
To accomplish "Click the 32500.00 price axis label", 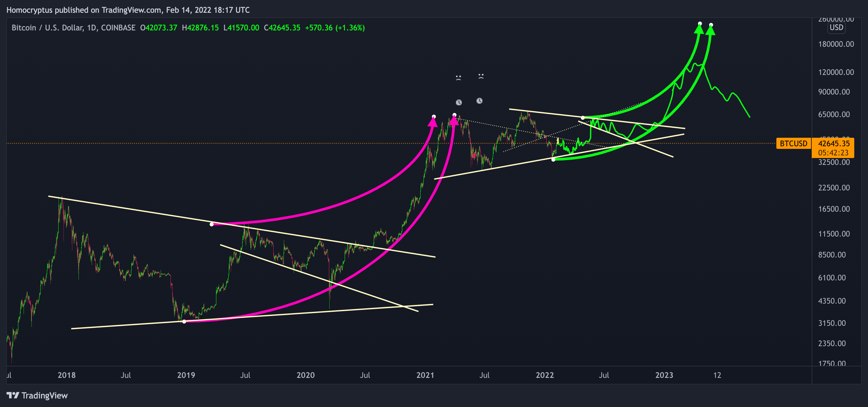I will click(x=834, y=162).
